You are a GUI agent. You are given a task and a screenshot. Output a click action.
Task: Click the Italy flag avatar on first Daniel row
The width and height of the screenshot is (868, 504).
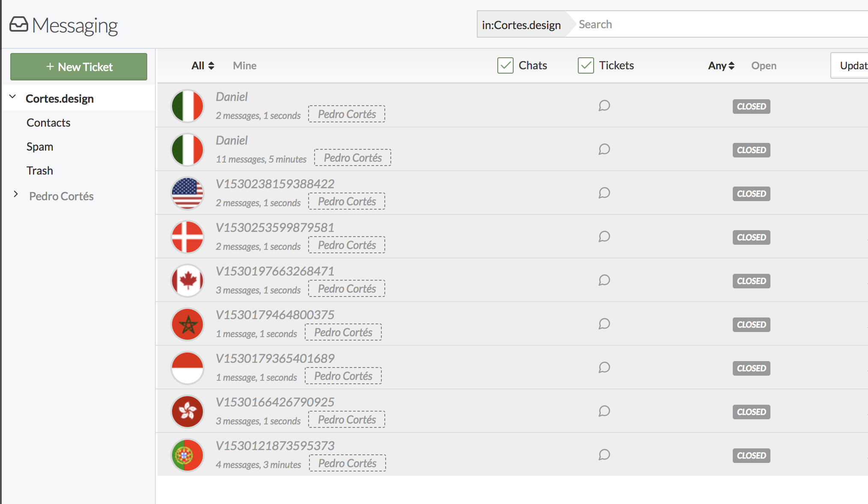[187, 106]
